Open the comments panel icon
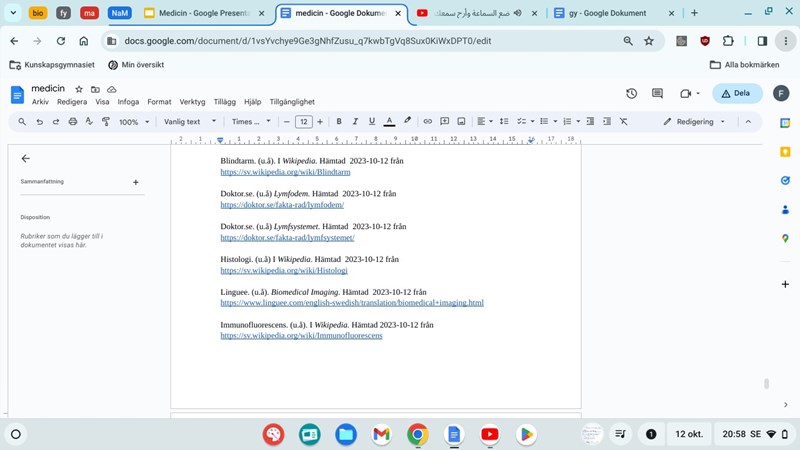Screen dimensions: 800x450 coord(657,93)
